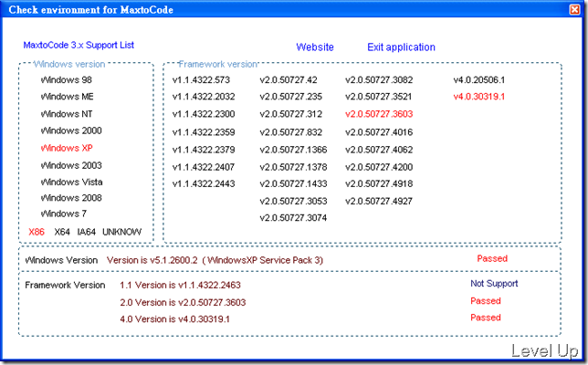Select Windows Vista entry

point(71,182)
